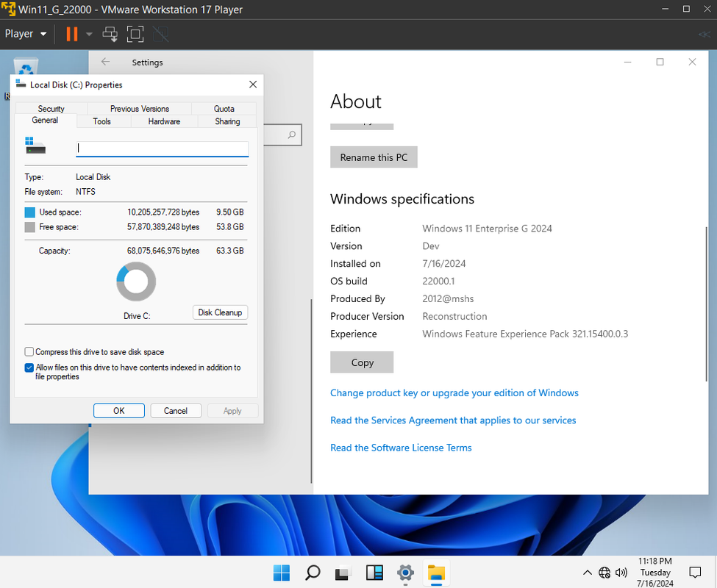This screenshot has height=588, width=717.
Task: Open File Explorer from taskbar
Action: (436, 573)
